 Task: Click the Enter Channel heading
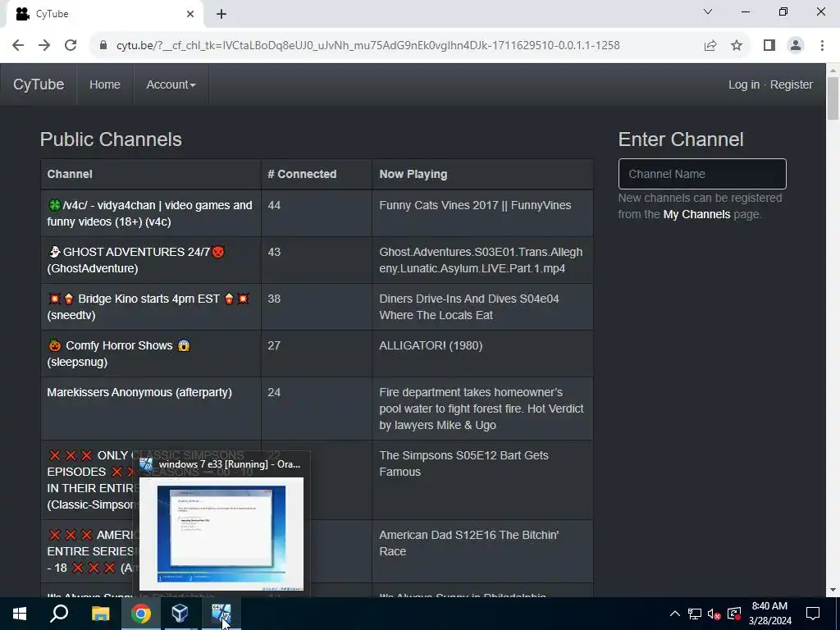[x=681, y=139]
